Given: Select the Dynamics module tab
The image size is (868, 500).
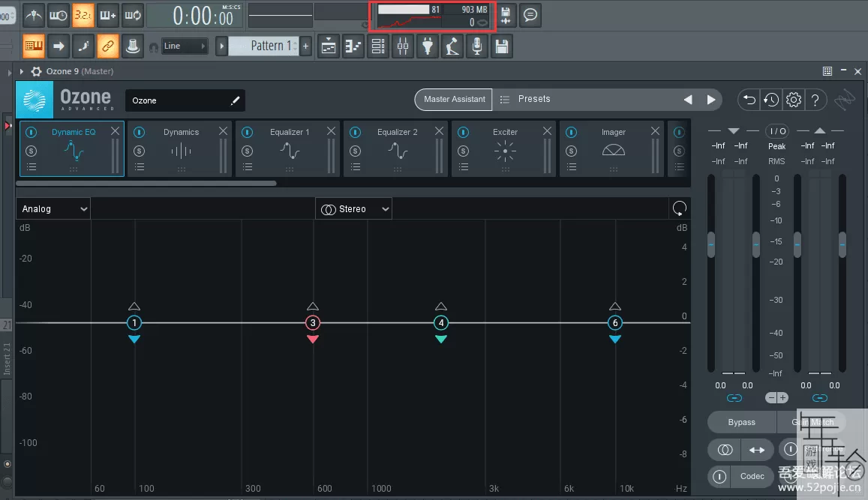Looking at the screenshot, I should [x=180, y=148].
